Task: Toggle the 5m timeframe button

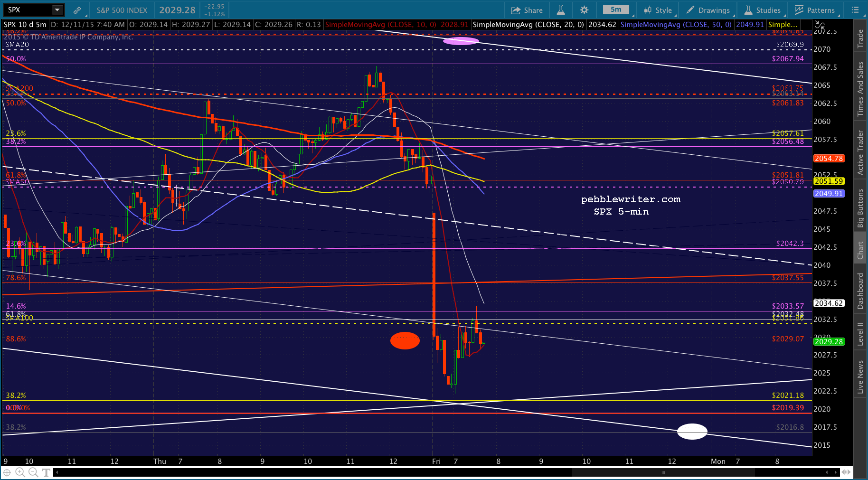Action: pos(616,10)
